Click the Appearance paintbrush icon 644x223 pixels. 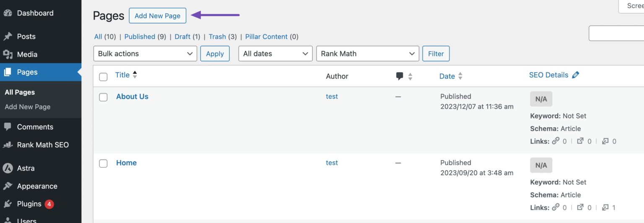pos(8,186)
